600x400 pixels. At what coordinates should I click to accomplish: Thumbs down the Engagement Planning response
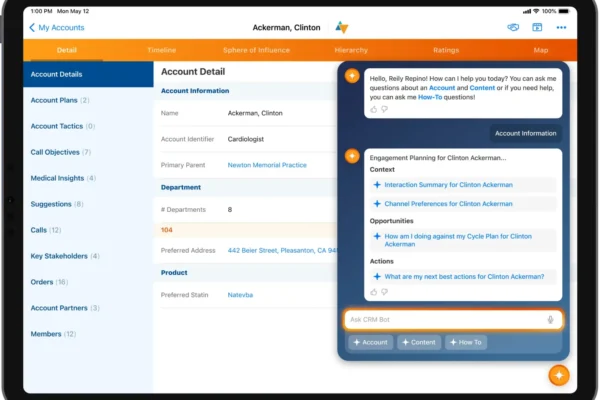pyautogui.click(x=385, y=292)
